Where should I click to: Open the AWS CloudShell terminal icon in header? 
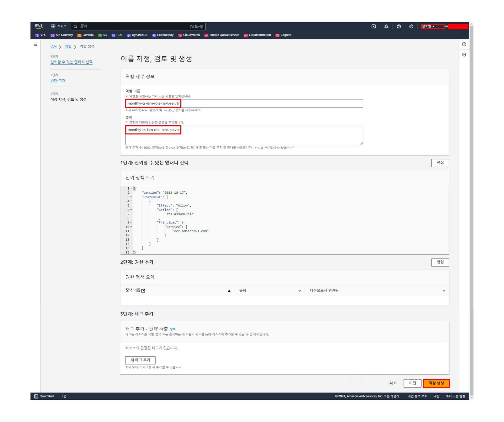374,27
